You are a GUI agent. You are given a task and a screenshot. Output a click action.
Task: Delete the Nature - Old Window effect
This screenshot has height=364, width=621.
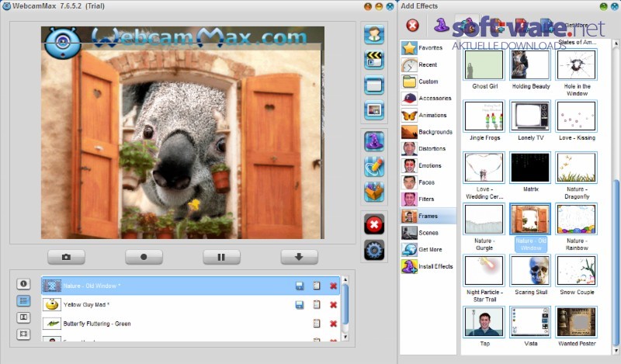point(334,286)
